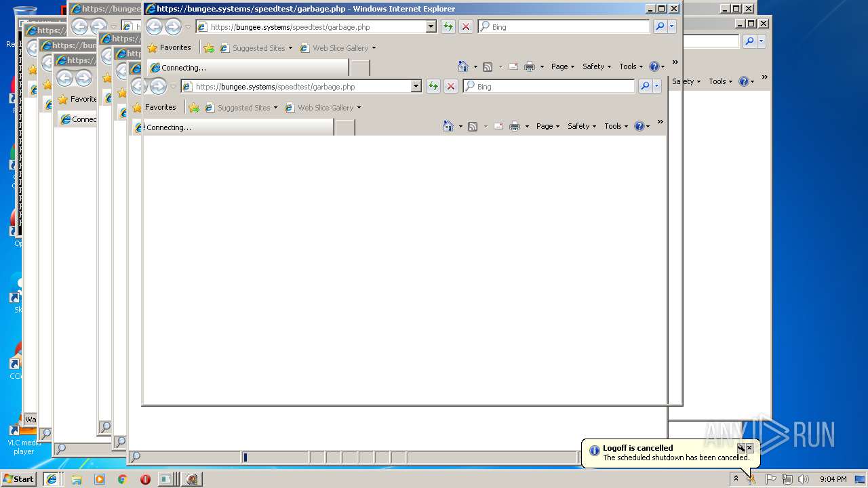Open Favorites button in titled front window

coord(170,47)
